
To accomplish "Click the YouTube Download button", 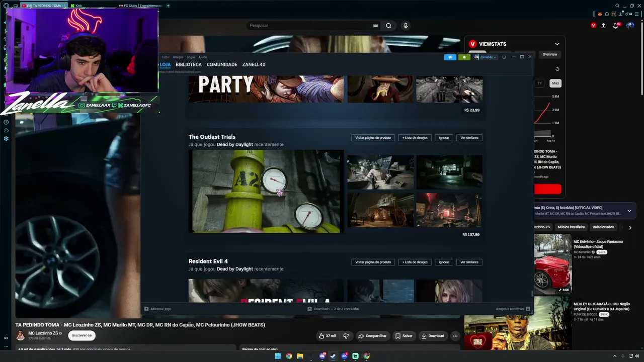I will tap(433, 336).
